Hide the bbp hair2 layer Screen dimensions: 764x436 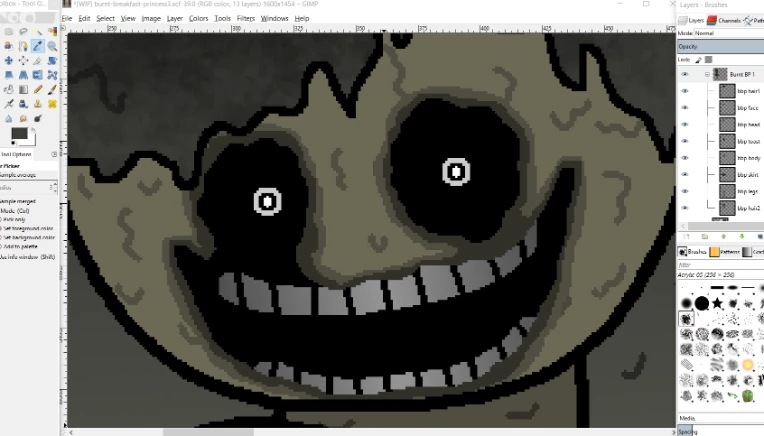685,208
